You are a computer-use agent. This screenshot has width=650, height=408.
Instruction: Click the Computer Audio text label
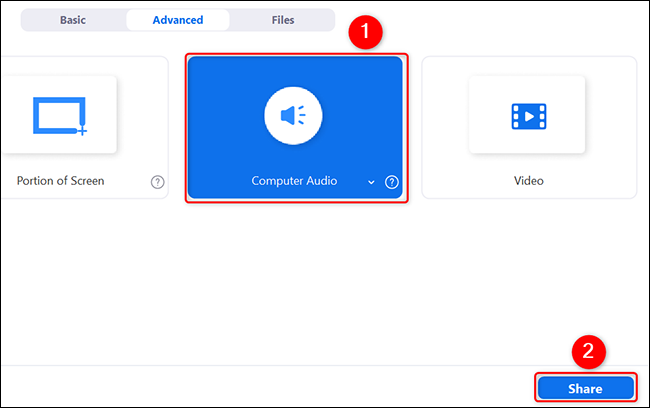tap(294, 182)
